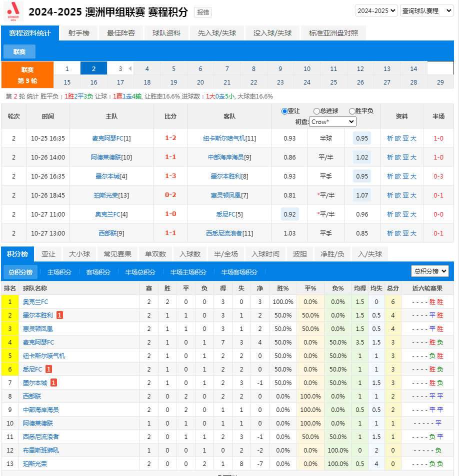This screenshot has height=476, width=459.
Task: Click the red badge next to 墨尔本胜利
Action: point(59,315)
